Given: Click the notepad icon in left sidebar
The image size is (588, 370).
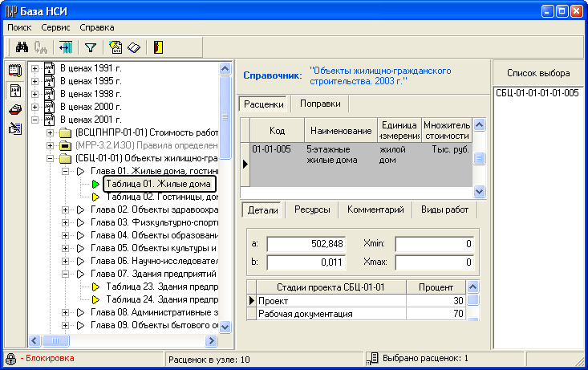Looking at the screenshot, I should [x=14, y=70].
